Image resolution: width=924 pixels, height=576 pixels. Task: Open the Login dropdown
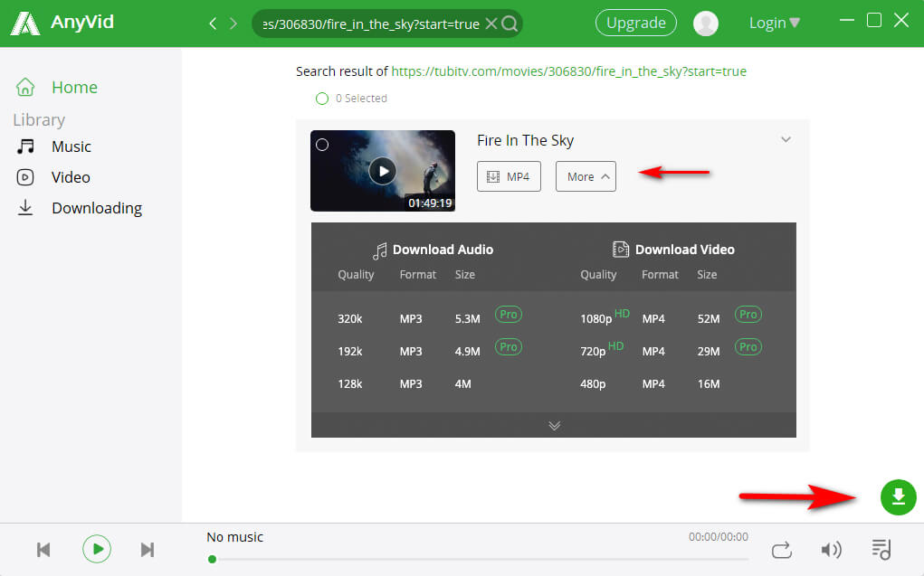775,23
